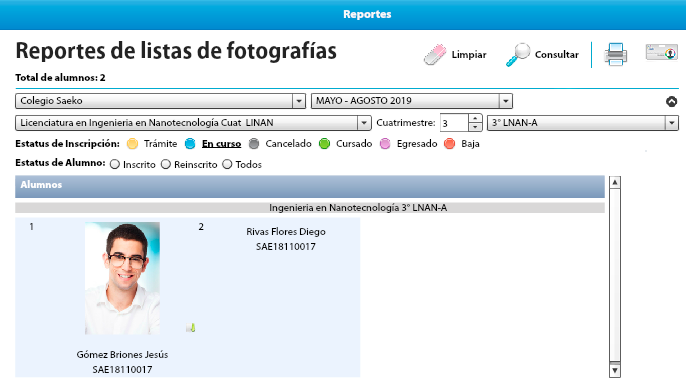Click the Ingenieria en Nanotecnología 3° LNAN-A group row
686x392 pixels.
pyautogui.click(x=310, y=208)
